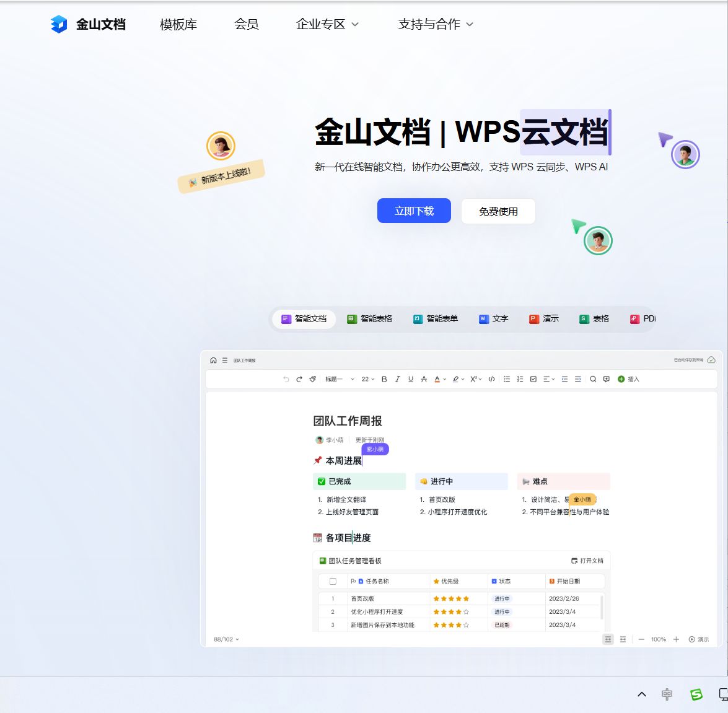Click the highlighter color icon
Image resolution: width=728 pixels, height=713 pixels.
point(455,379)
